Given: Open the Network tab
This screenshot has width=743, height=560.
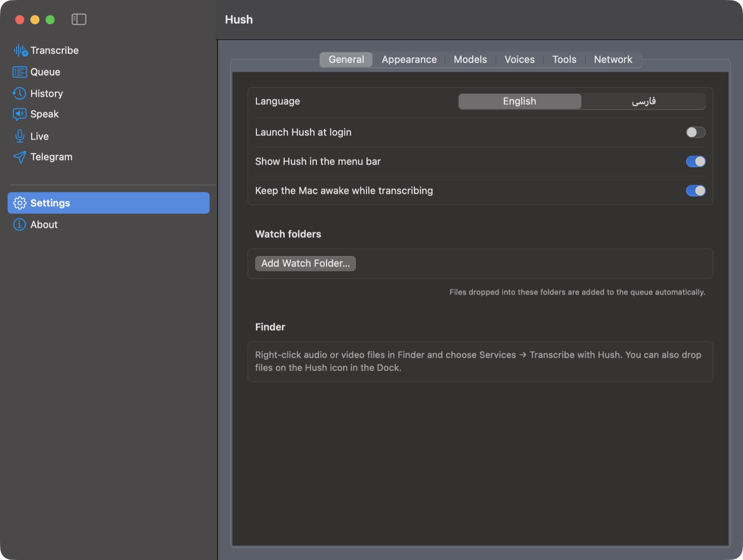Looking at the screenshot, I should pos(613,59).
